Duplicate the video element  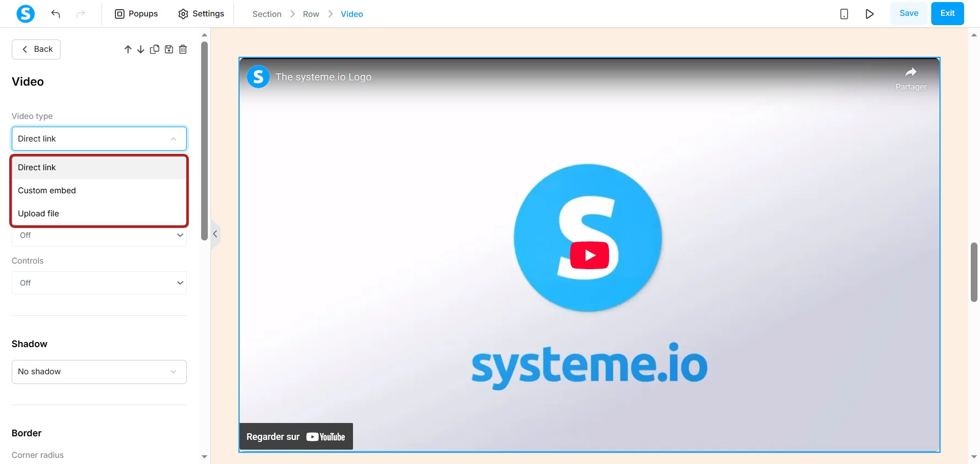[154, 49]
